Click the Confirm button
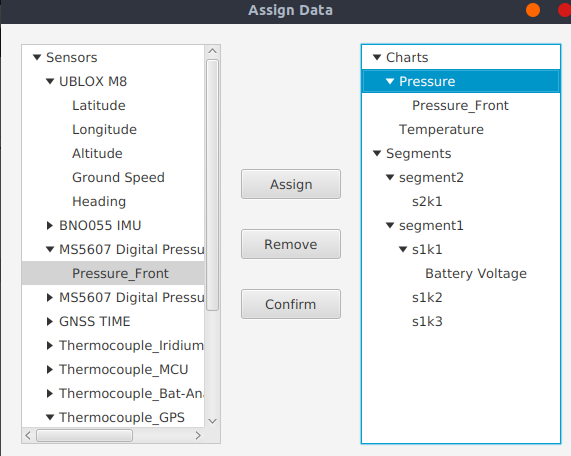This screenshot has height=456, width=571. click(291, 304)
